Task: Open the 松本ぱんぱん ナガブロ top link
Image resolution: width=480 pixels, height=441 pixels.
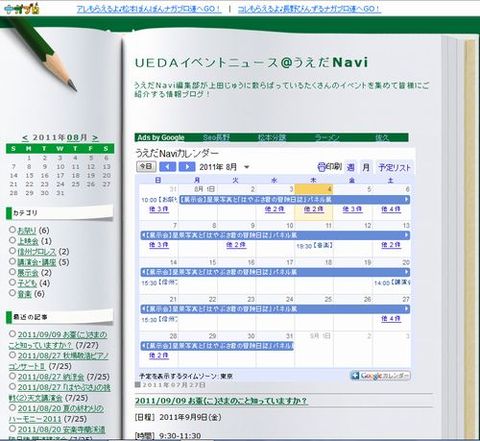Action: click(149, 9)
